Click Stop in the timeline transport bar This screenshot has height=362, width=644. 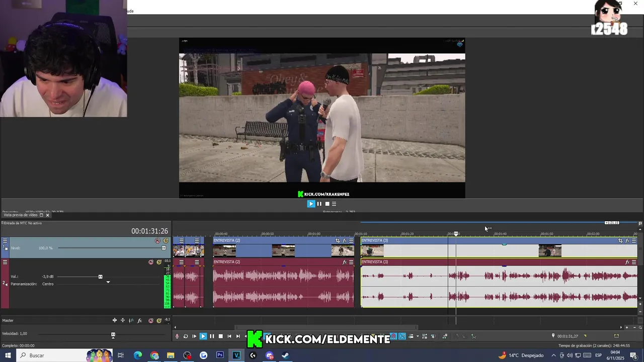[220, 336]
